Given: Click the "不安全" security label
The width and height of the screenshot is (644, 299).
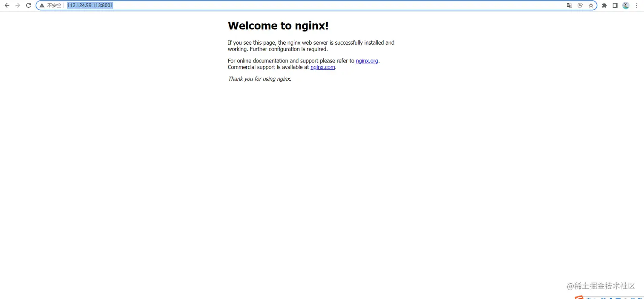Looking at the screenshot, I should [x=55, y=6].
